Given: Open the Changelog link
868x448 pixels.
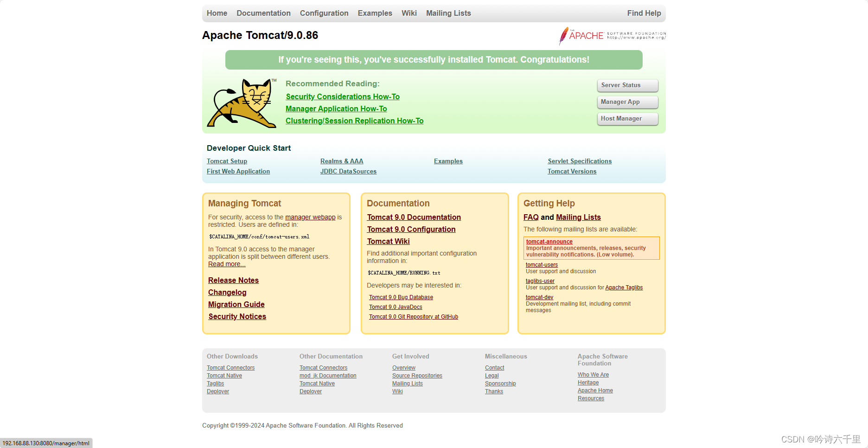Looking at the screenshot, I should point(227,292).
